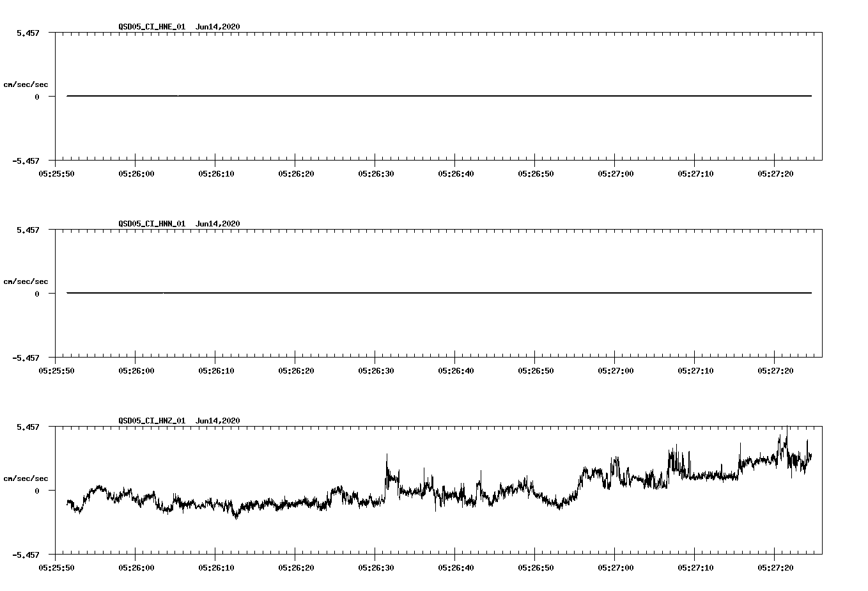Click the 05:27:00 time label under the HNZ plot
868x591 pixels.
click(616, 567)
